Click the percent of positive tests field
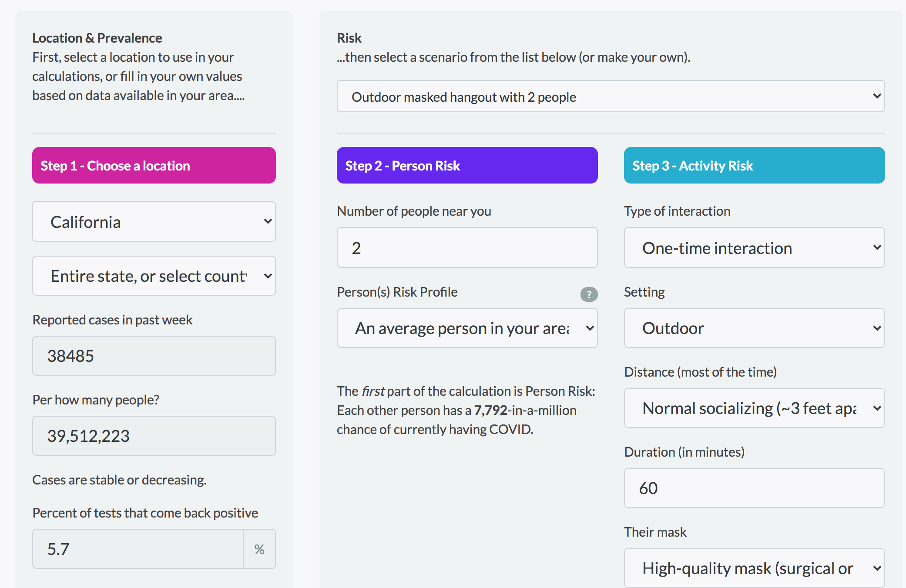 (x=138, y=549)
